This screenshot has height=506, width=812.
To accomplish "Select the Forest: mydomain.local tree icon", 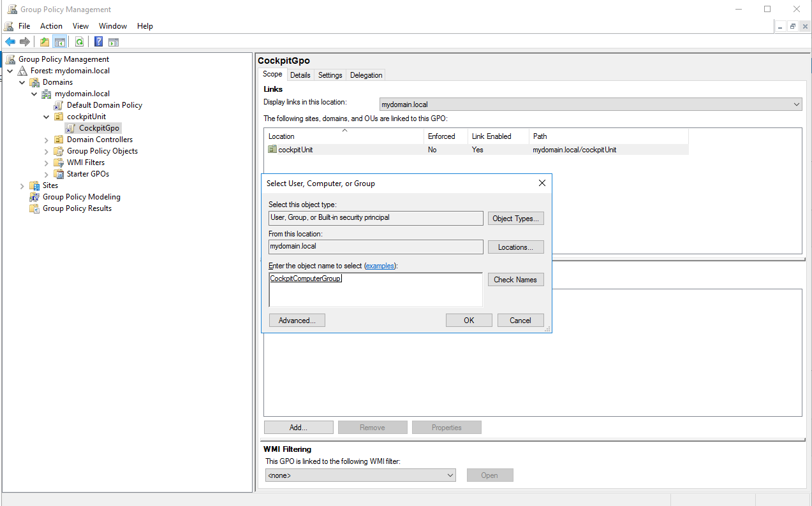I will (x=23, y=71).
